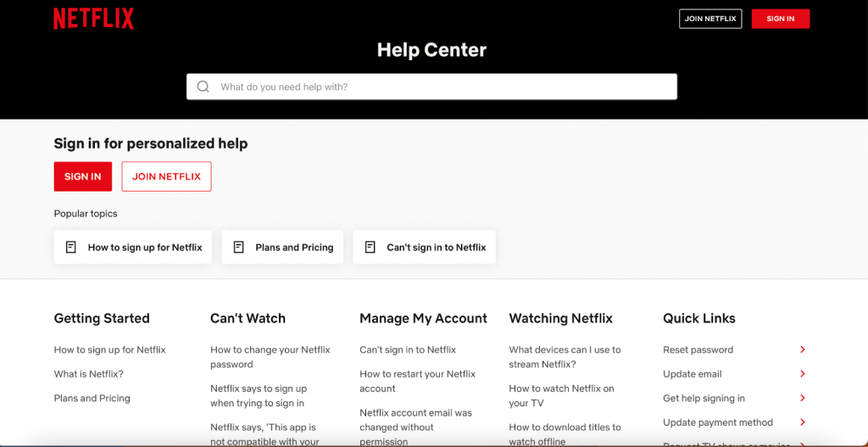Select the 'Reset password' quick link
The height and width of the screenshot is (447, 868).
pyautogui.click(x=698, y=350)
